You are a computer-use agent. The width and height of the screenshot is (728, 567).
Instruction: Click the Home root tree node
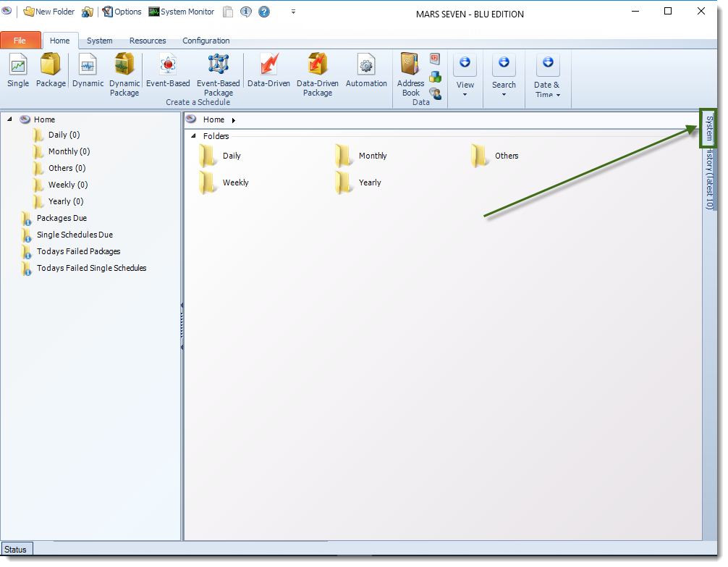[44, 119]
